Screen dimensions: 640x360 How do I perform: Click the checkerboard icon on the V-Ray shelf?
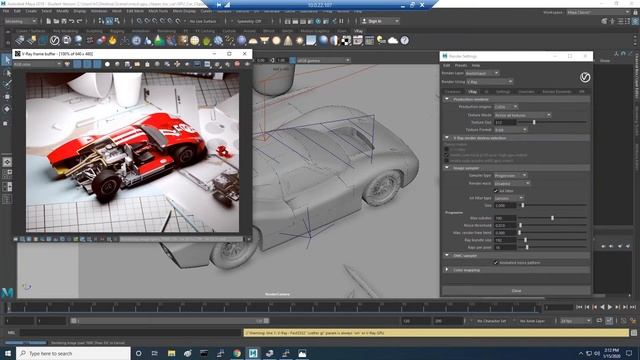pos(346,40)
